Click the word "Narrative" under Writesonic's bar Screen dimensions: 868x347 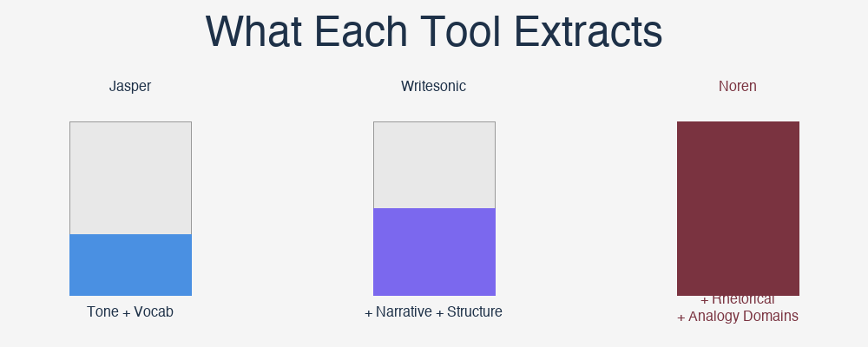[404, 311]
